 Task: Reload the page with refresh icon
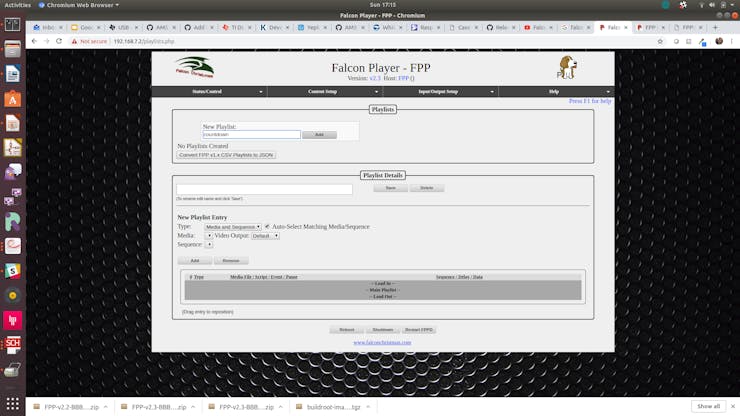pos(59,41)
